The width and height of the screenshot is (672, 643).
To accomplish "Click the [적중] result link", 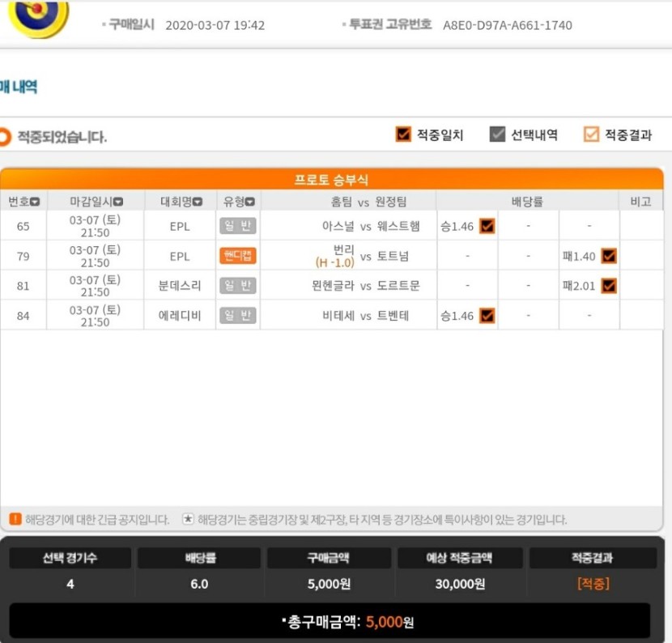I will (593, 583).
